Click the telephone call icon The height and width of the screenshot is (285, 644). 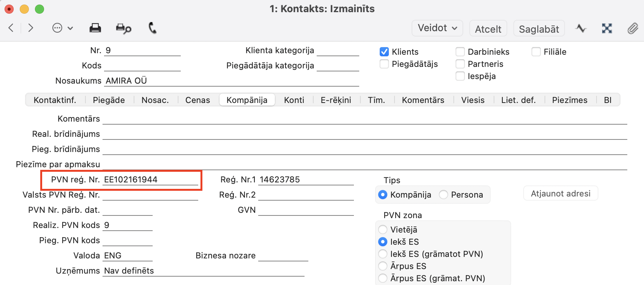coord(152,28)
